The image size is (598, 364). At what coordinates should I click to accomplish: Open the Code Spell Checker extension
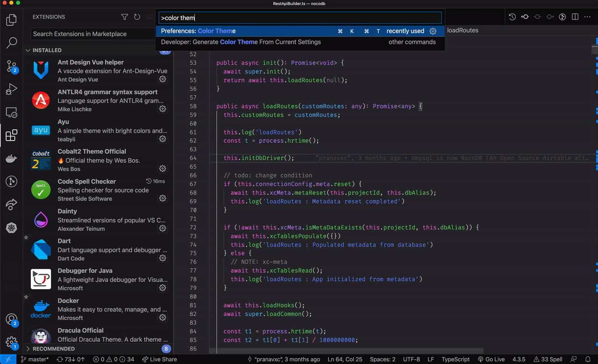tap(98, 190)
